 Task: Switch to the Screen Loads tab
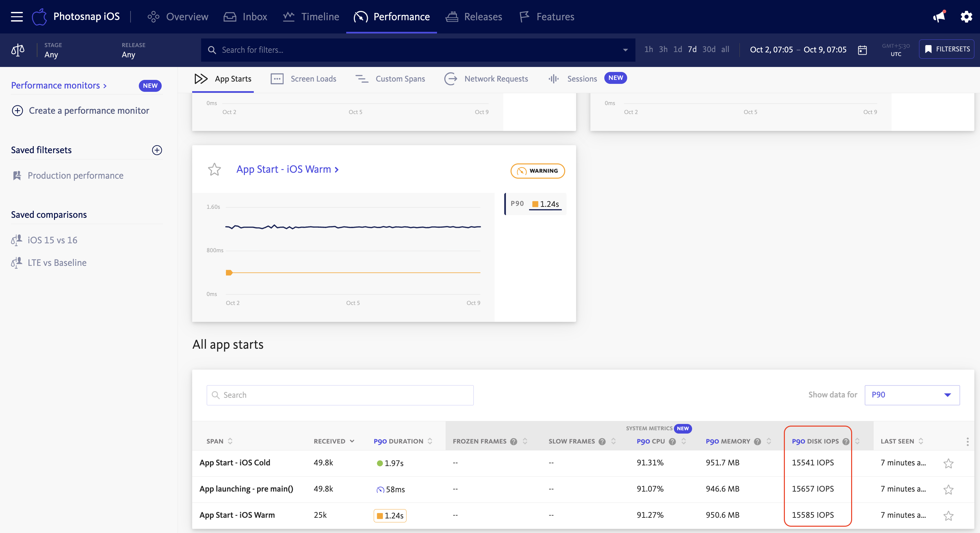[x=303, y=79]
